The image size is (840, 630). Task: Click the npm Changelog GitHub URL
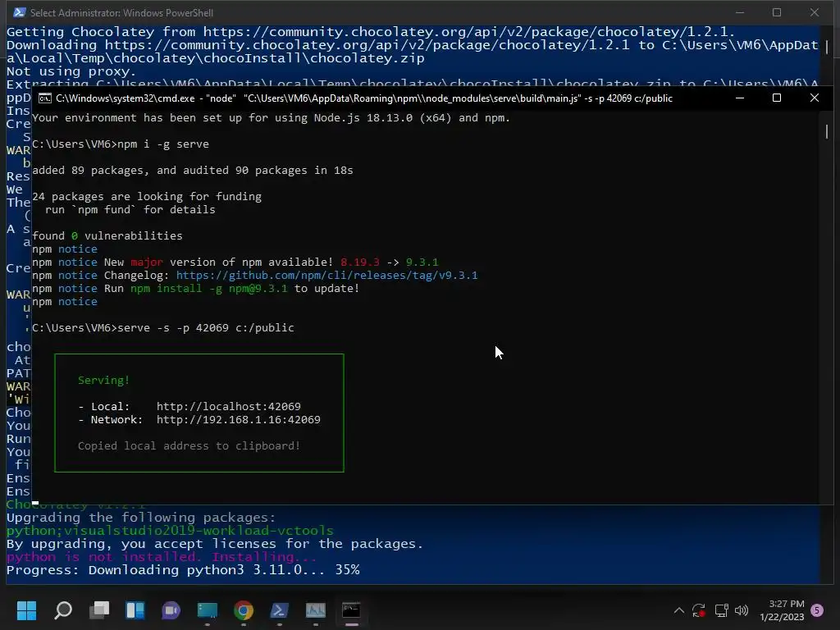(x=326, y=276)
